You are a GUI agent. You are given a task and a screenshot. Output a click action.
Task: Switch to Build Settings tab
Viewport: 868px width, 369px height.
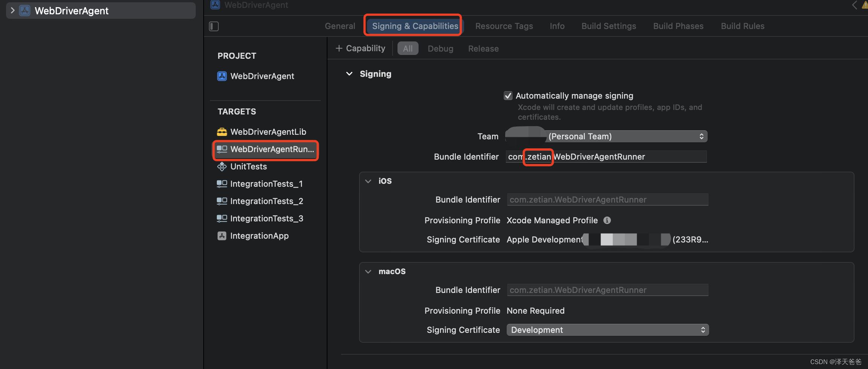pos(609,26)
